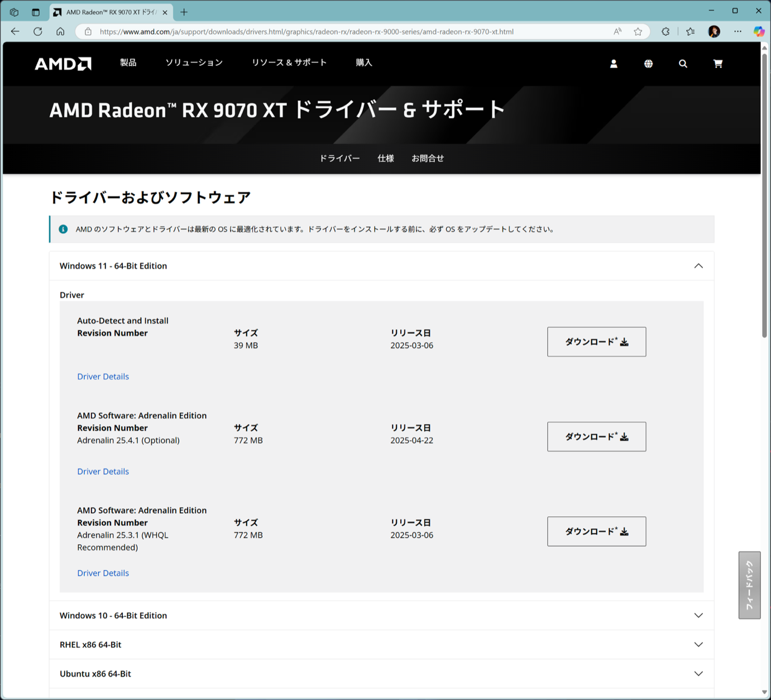Click the フィードバック feedback side button
The width and height of the screenshot is (771, 700).
coord(750,585)
